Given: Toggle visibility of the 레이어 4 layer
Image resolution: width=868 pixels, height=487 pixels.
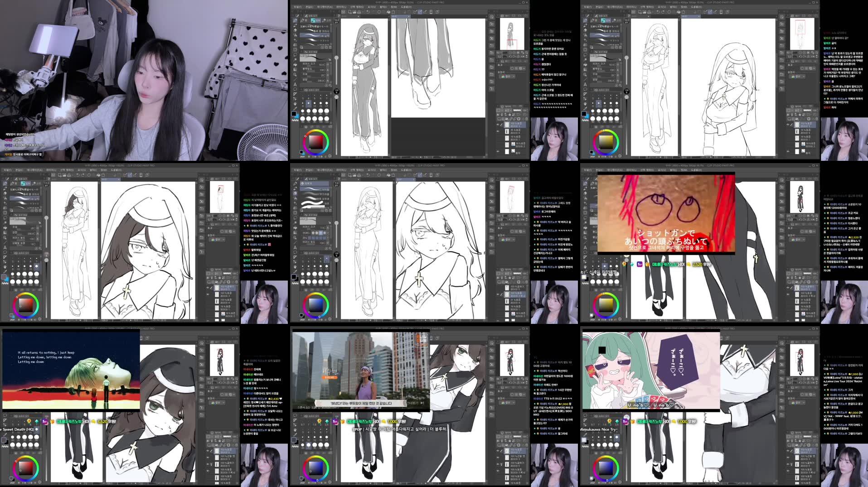Looking at the screenshot, I should [498, 131].
